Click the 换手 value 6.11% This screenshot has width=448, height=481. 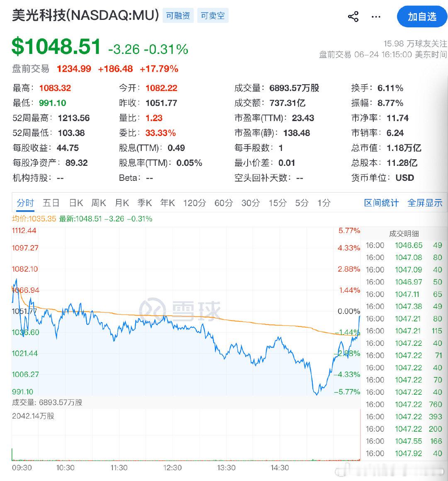pos(390,88)
